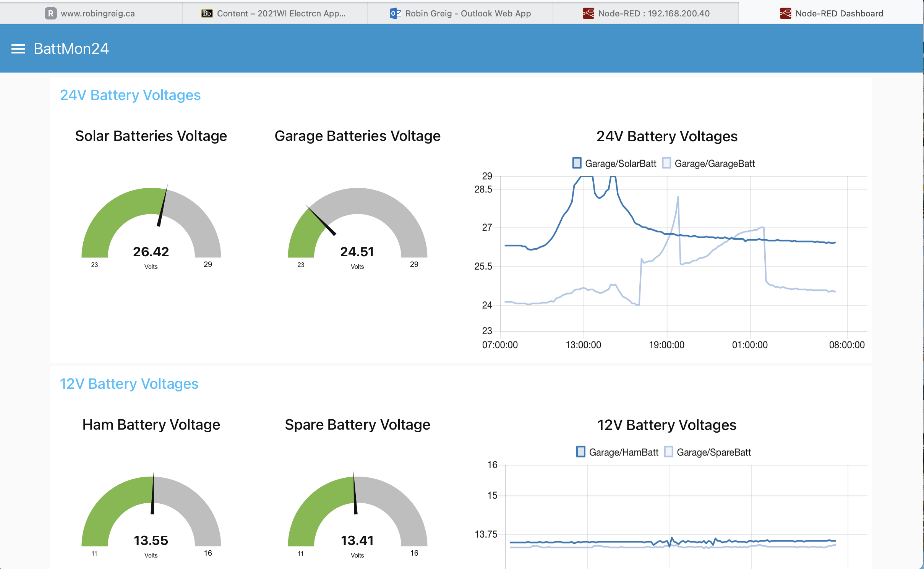The image size is (924, 569).
Task: Switch to the www.robingreig.ca tab
Action: pos(91,13)
